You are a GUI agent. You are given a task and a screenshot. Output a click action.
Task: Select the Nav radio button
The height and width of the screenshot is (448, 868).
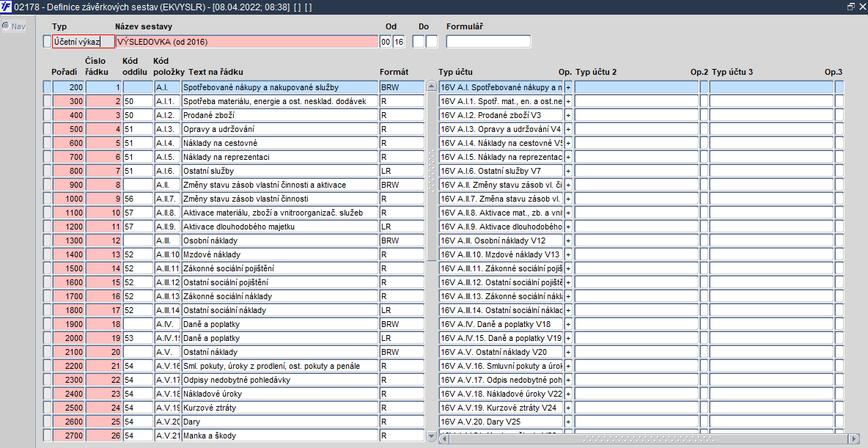click(6, 26)
